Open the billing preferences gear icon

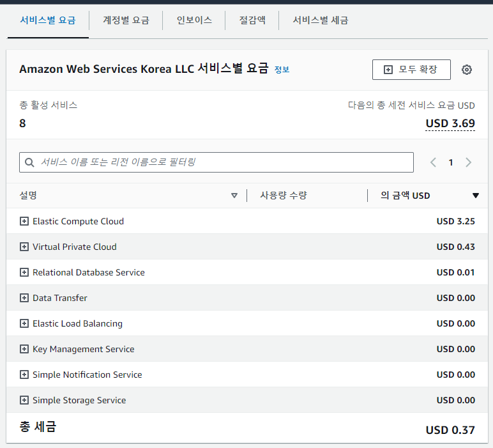click(467, 70)
